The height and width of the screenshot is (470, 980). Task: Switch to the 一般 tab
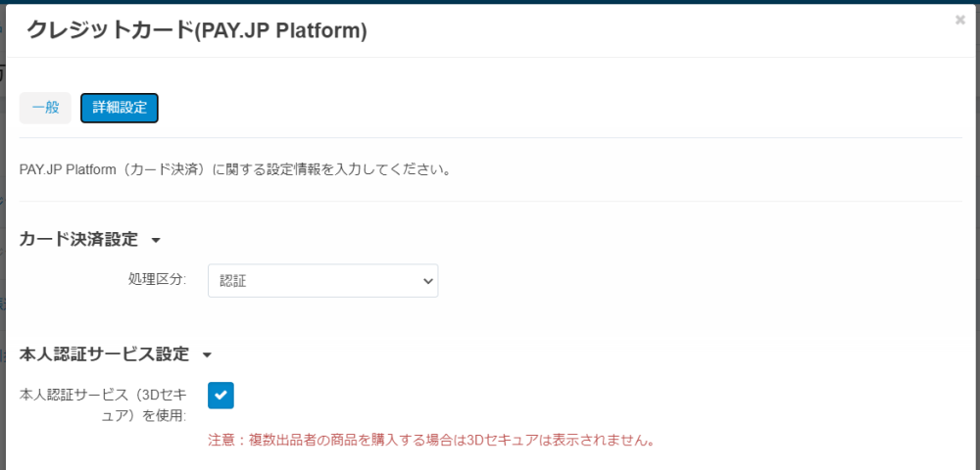45,108
